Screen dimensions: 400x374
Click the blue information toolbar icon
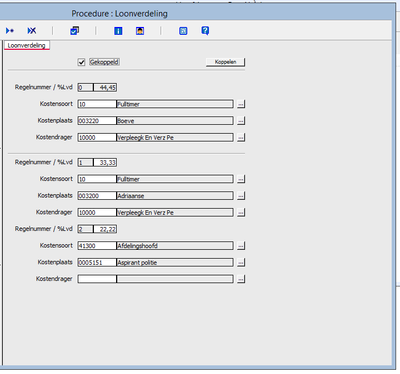[118, 31]
